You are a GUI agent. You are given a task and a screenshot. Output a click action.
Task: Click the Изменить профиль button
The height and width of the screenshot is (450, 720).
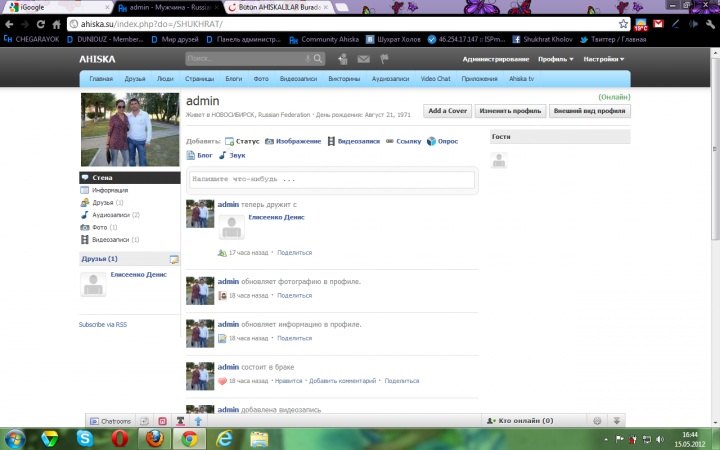(509, 110)
